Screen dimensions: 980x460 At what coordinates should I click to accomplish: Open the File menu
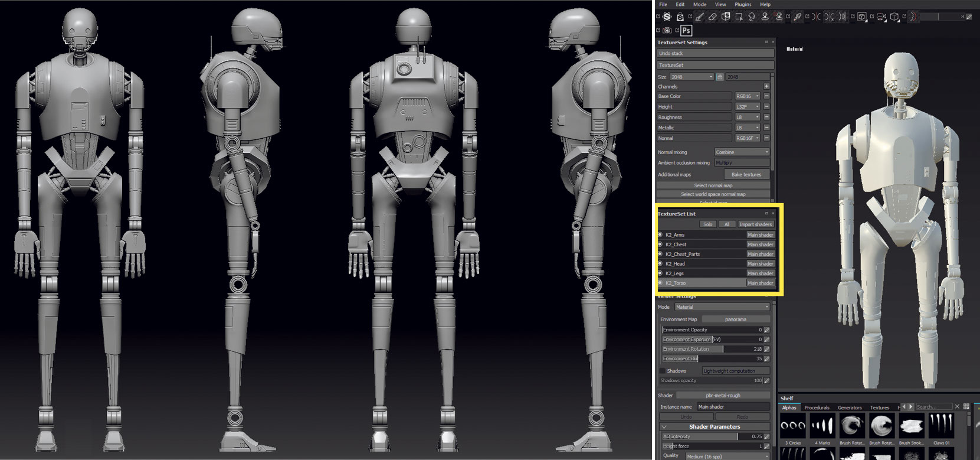pos(663,4)
